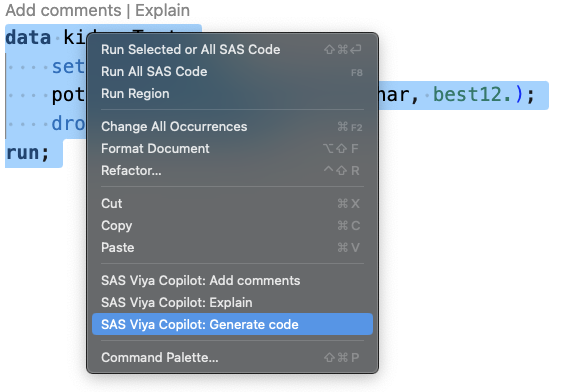The image size is (570, 392).
Task: Choose Format Document option
Action: tap(232, 148)
